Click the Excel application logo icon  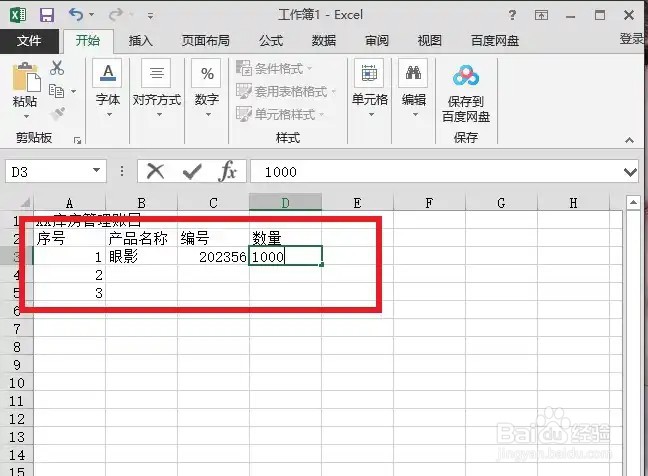pyautogui.click(x=18, y=15)
